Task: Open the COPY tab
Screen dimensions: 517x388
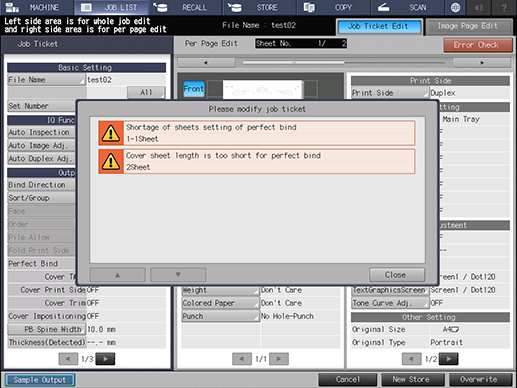Action: tap(333, 7)
